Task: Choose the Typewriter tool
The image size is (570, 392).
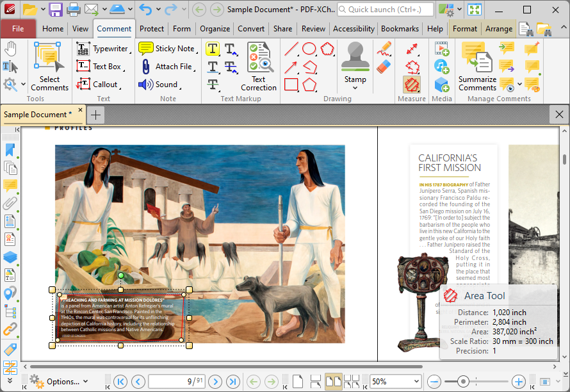Action: click(104, 49)
